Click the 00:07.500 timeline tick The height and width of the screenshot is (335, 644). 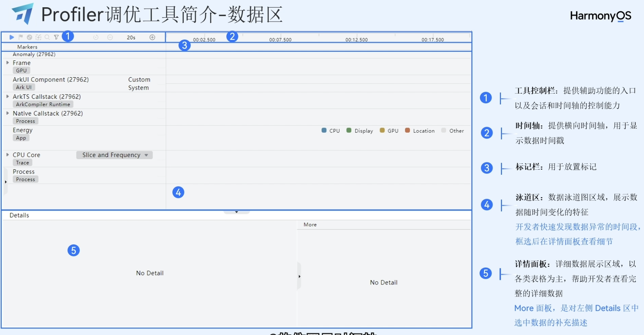(280, 40)
